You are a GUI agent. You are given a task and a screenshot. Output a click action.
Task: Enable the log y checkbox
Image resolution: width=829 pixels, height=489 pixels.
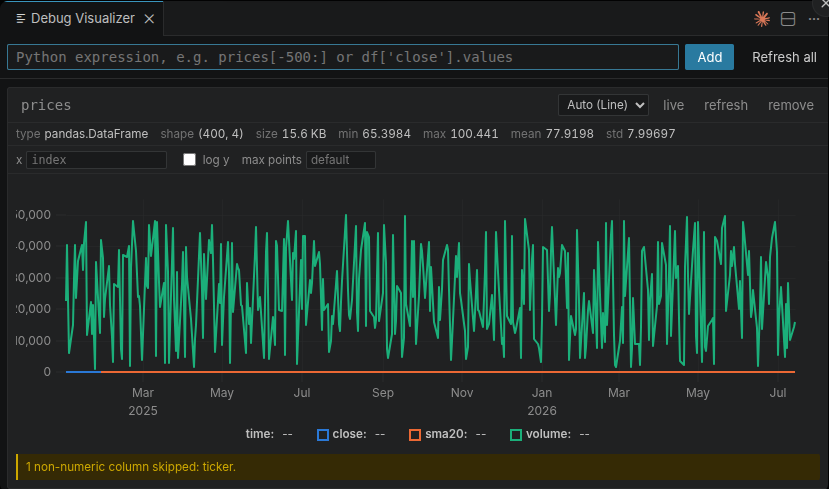click(x=189, y=160)
